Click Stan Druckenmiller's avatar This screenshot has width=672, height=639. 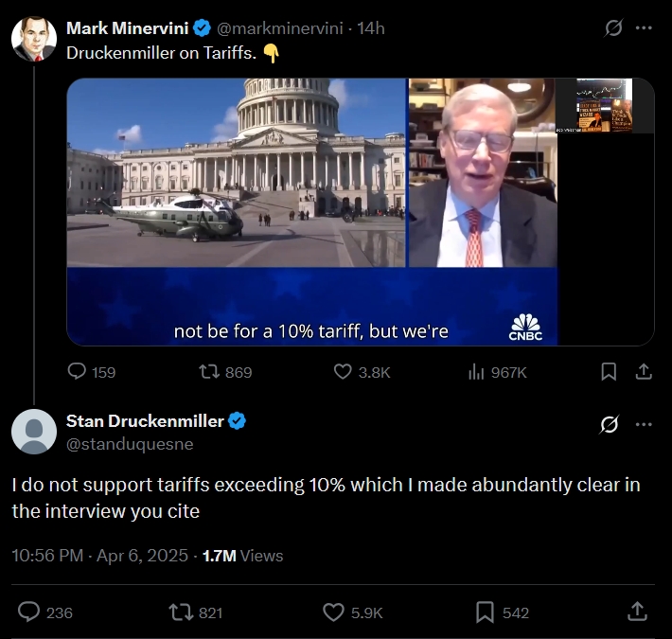tap(34, 432)
